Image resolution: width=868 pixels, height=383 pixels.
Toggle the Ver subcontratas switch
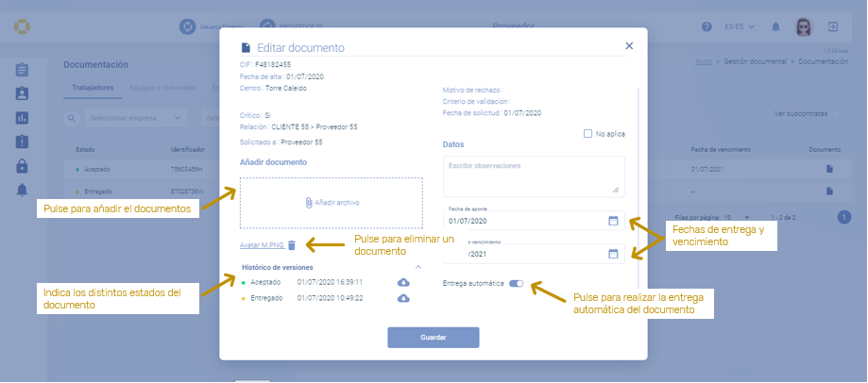pyautogui.click(x=841, y=114)
